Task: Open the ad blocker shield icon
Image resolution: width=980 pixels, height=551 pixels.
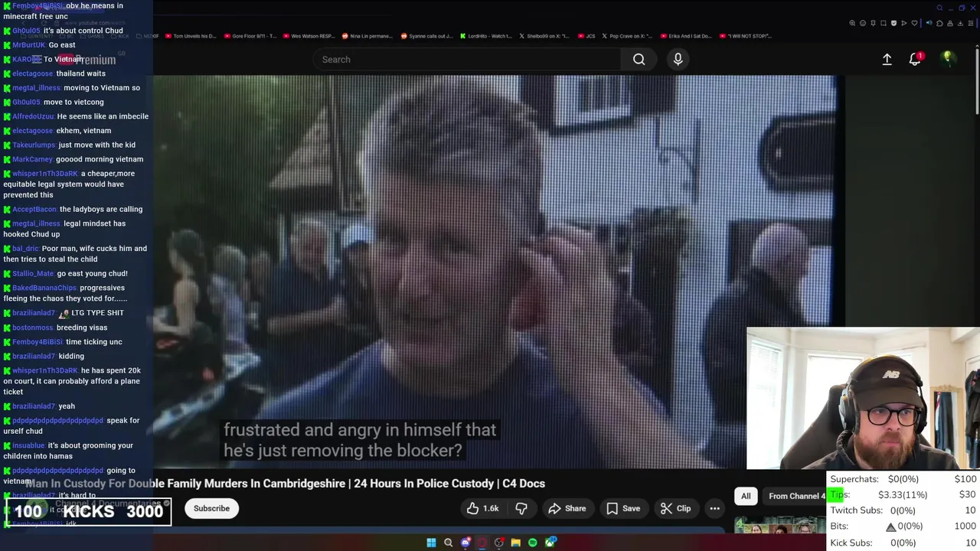Action: (x=893, y=23)
